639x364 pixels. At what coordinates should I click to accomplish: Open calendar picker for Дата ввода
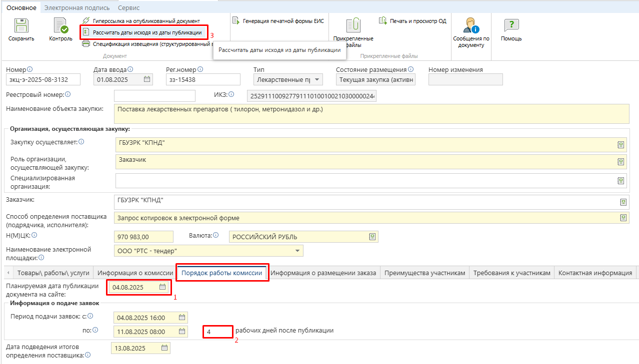[147, 79]
